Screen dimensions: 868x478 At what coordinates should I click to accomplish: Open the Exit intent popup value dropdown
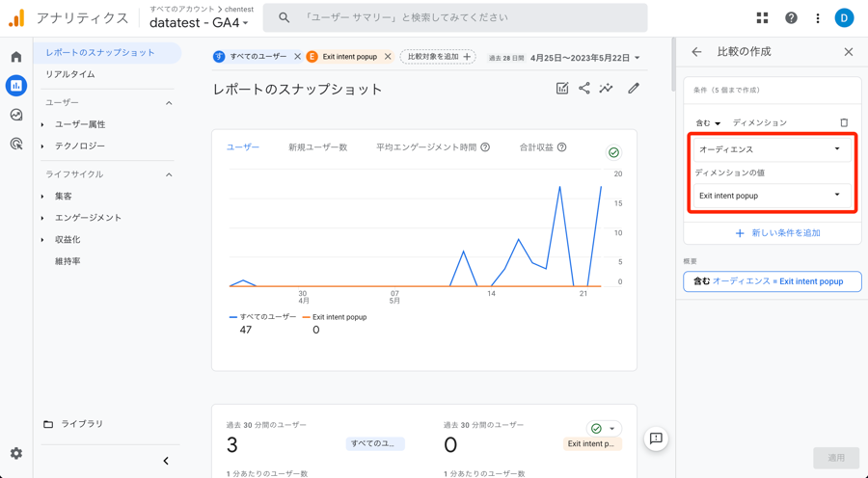point(770,196)
